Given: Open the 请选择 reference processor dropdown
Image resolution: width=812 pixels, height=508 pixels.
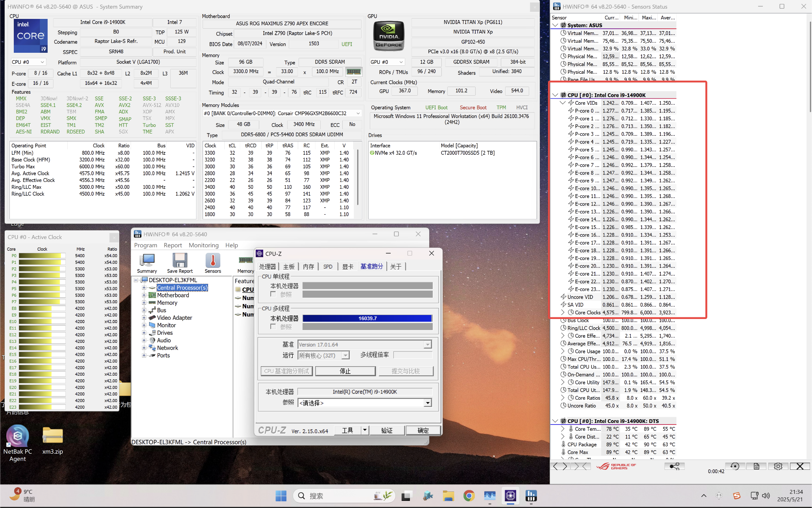Looking at the screenshot, I should tap(365, 403).
